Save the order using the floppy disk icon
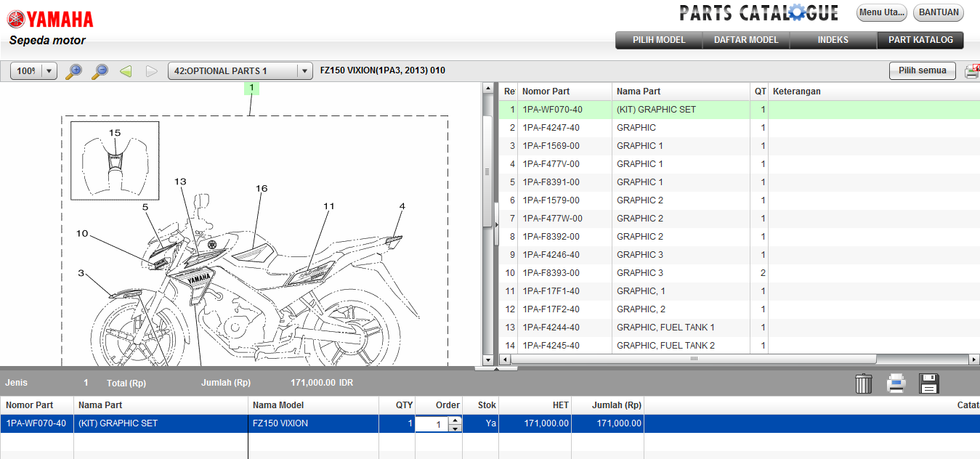 pos(928,383)
